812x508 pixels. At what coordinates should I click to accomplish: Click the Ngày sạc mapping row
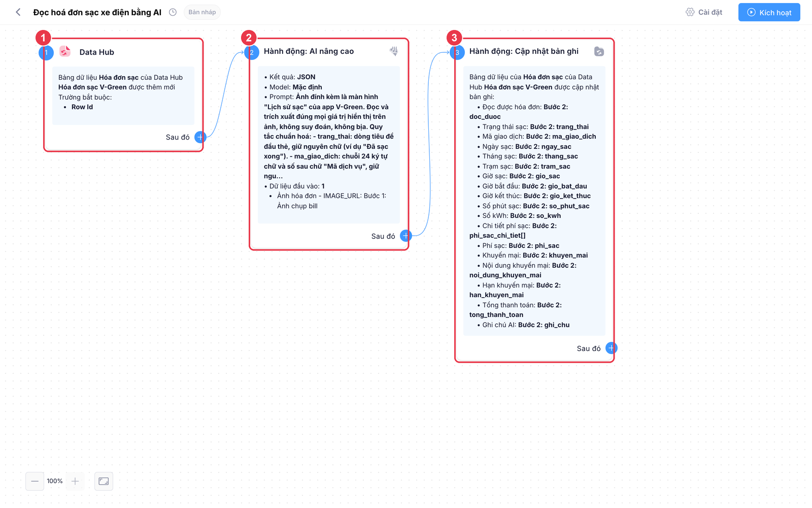click(x=524, y=146)
